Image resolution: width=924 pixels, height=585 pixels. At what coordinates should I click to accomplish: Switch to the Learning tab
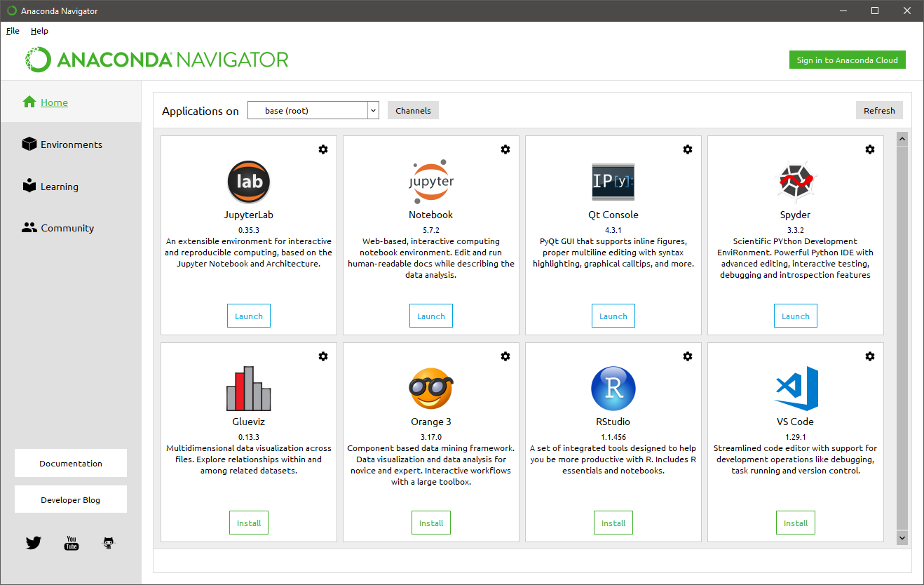(71, 187)
